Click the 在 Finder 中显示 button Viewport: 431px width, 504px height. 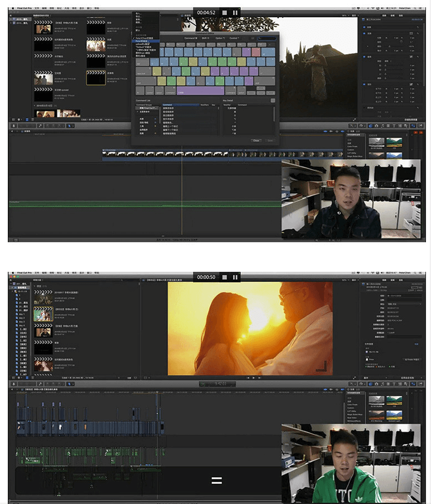tap(411, 359)
